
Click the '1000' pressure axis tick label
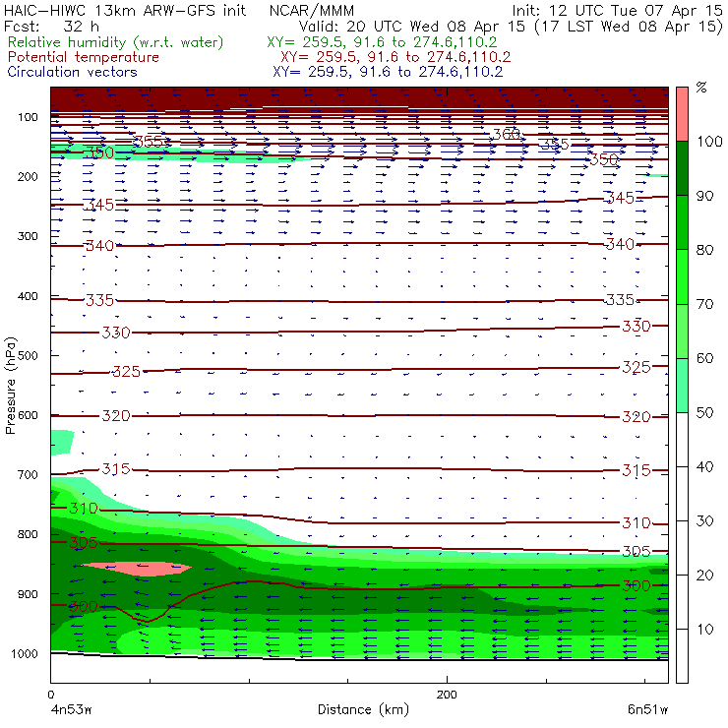pyautogui.click(x=25, y=653)
